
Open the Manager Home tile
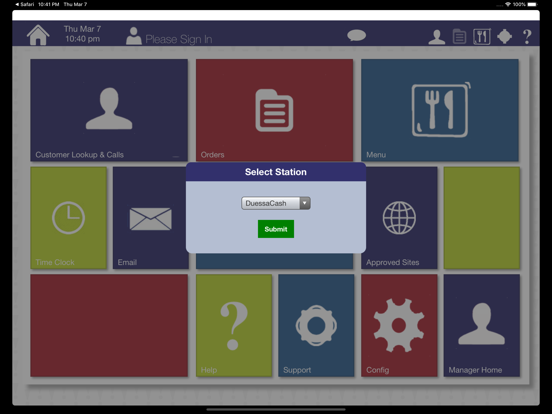pyautogui.click(x=482, y=326)
